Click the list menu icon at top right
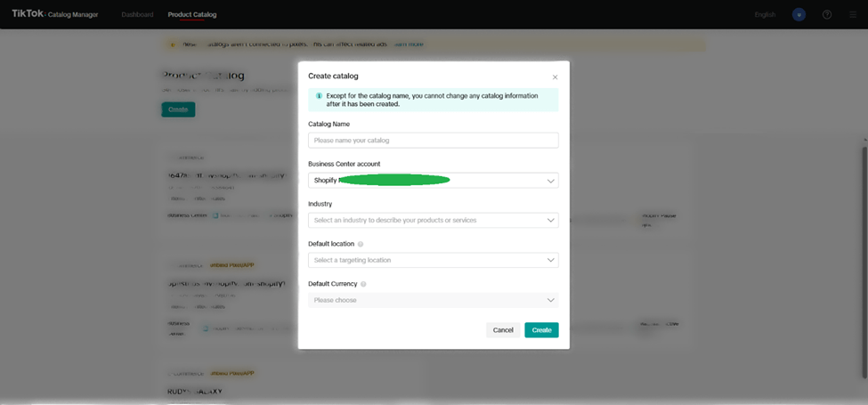 click(x=852, y=14)
